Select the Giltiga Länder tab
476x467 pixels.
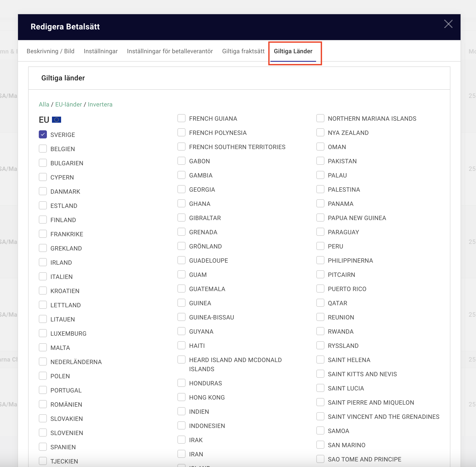tap(293, 51)
